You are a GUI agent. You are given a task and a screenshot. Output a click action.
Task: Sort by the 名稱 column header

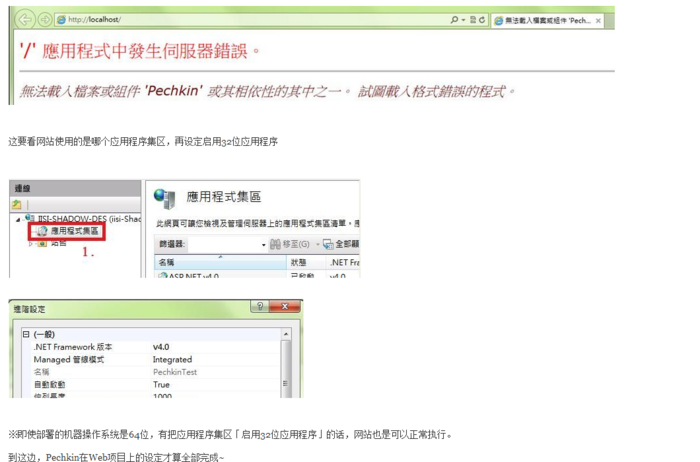click(221, 262)
